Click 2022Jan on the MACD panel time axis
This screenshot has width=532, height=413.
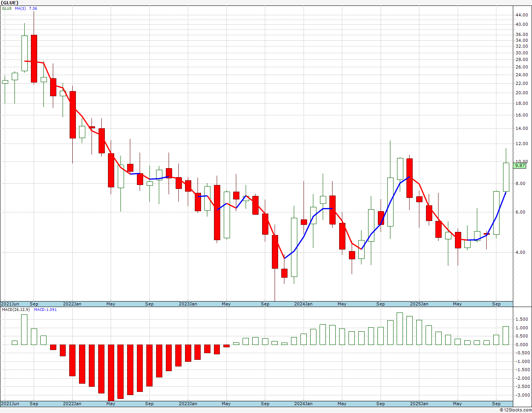point(72,404)
